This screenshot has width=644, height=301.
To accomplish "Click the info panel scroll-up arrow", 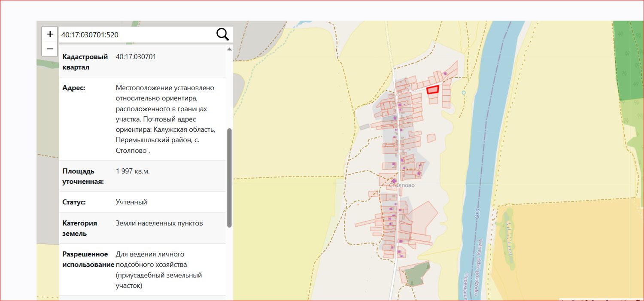I will [229, 49].
